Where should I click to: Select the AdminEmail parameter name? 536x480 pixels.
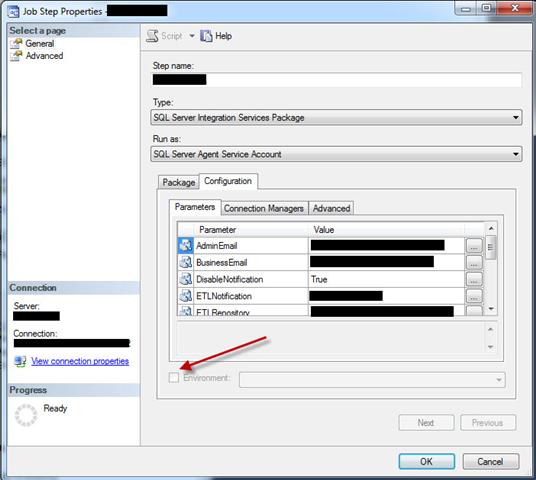coord(217,245)
